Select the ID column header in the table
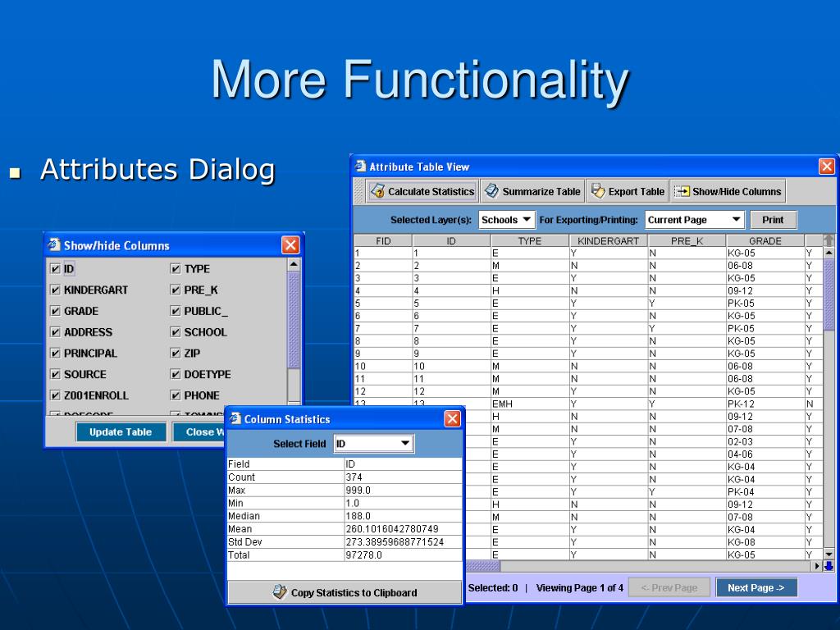This screenshot has width=840, height=630. click(x=451, y=240)
